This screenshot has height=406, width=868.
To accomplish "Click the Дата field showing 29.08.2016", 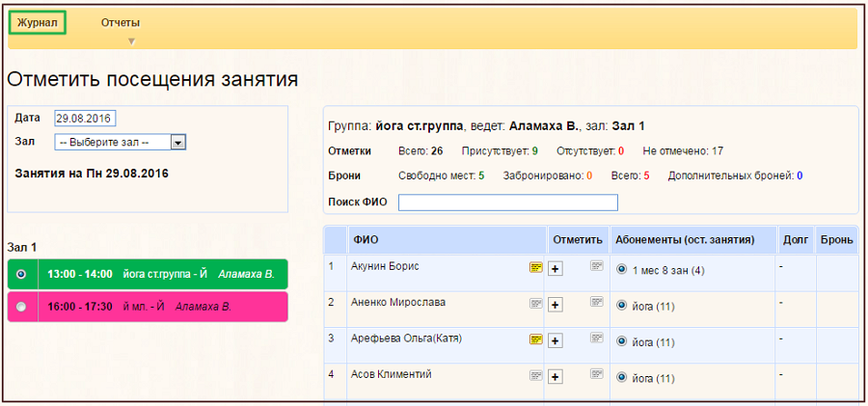I will [x=85, y=119].
